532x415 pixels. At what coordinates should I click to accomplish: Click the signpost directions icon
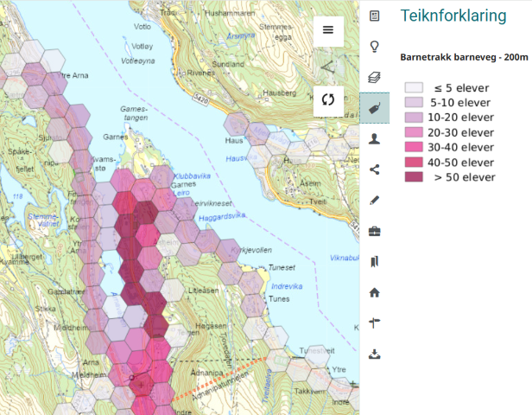coord(375,322)
